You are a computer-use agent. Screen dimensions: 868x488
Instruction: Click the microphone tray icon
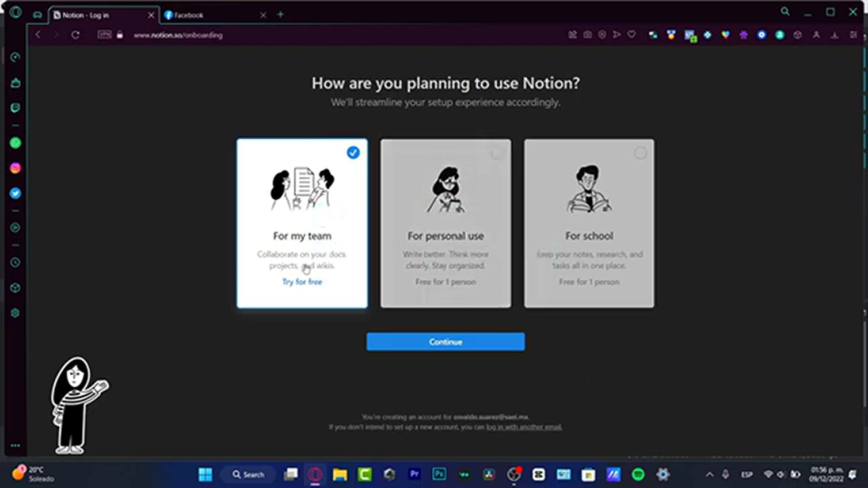point(726,474)
